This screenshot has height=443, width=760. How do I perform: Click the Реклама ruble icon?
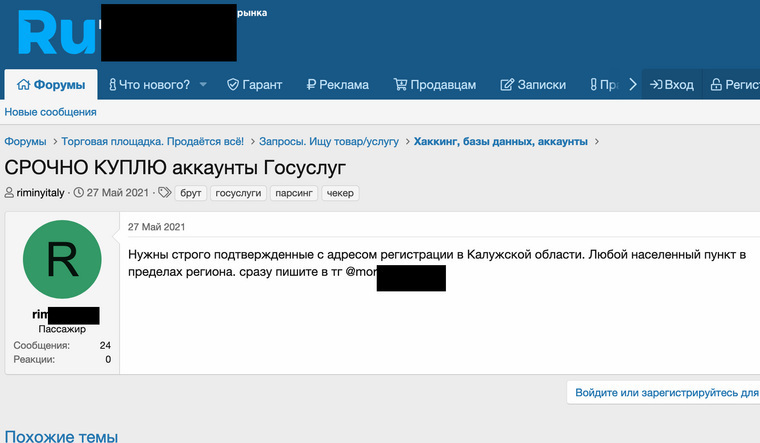[312, 85]
